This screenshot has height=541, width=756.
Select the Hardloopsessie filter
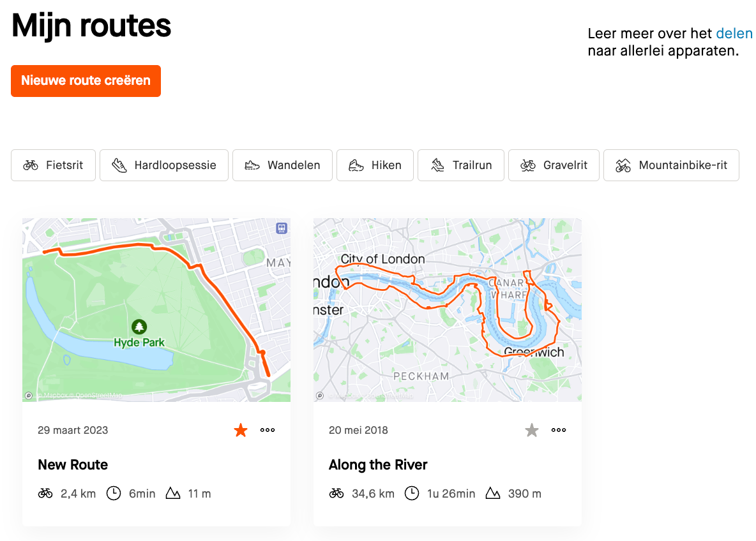pyautogui.click(x=164, y=165)
